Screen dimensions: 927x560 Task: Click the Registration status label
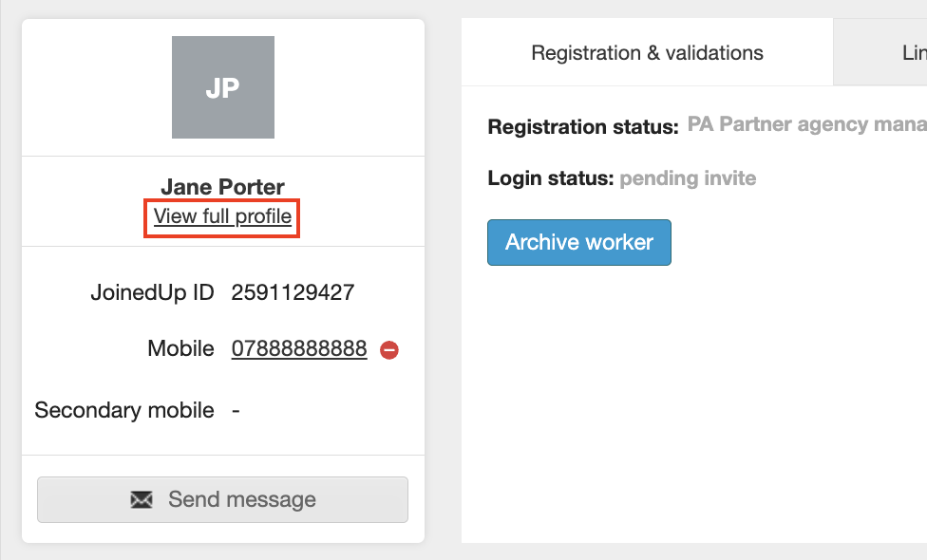point(582,126)
